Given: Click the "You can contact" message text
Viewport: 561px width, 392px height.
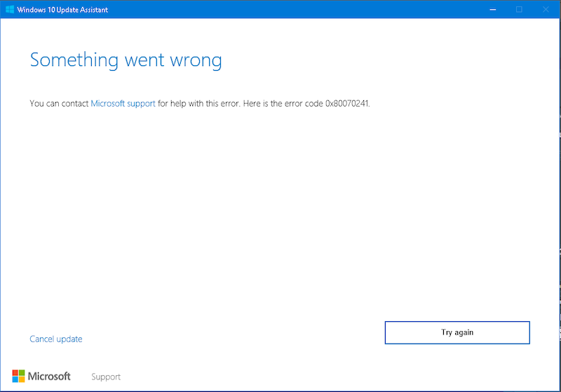Looking at the screenshot, I should (x=60, y=104).
